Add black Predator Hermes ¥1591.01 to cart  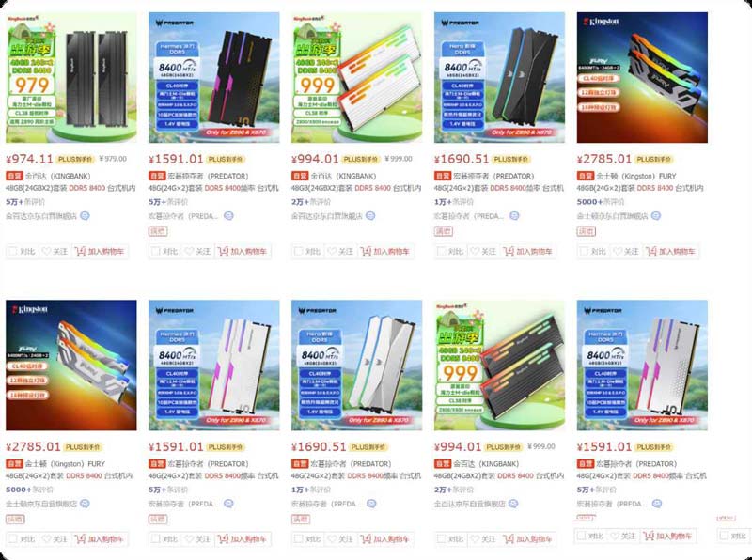(x=243, y=251)
